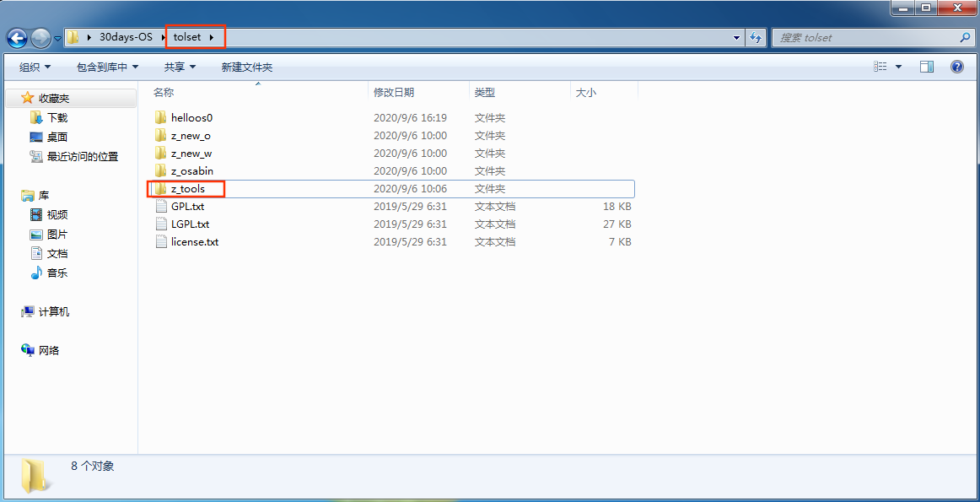Open the 文档 library

(57, 254)
